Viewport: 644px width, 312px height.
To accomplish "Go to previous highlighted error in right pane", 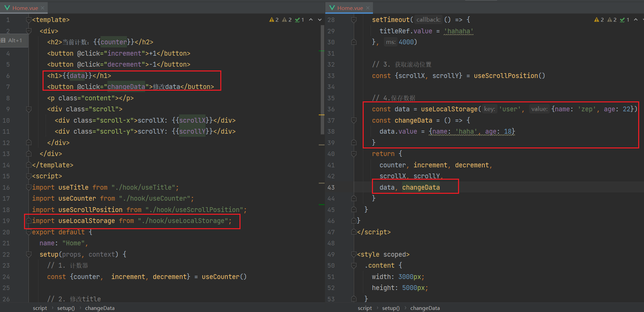I will (x=636, y=20).
